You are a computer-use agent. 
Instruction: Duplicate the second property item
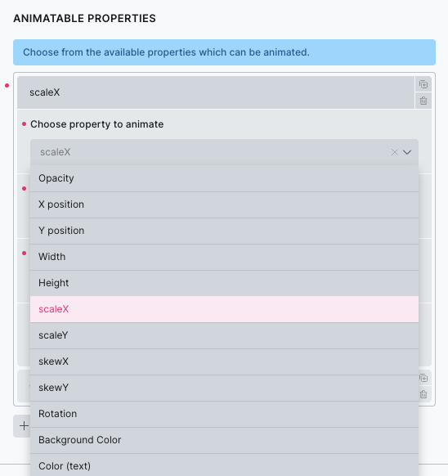coord(423,378)
